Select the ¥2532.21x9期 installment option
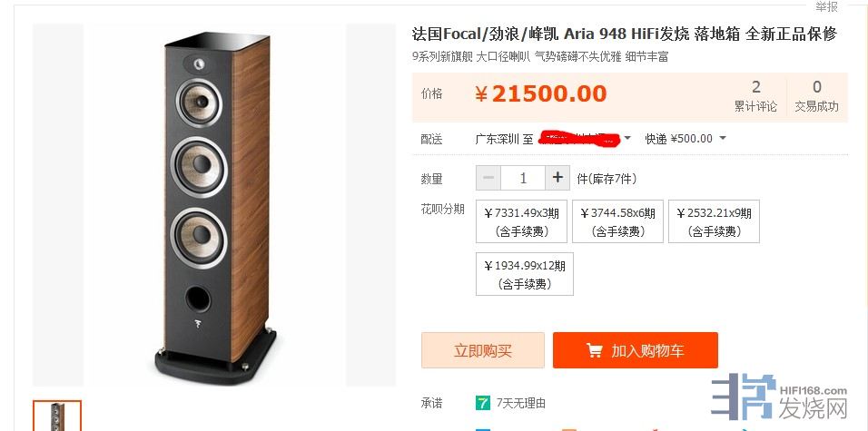Viewport: 868px width, 431px height. pyautogui.click(x=715, y=221)
